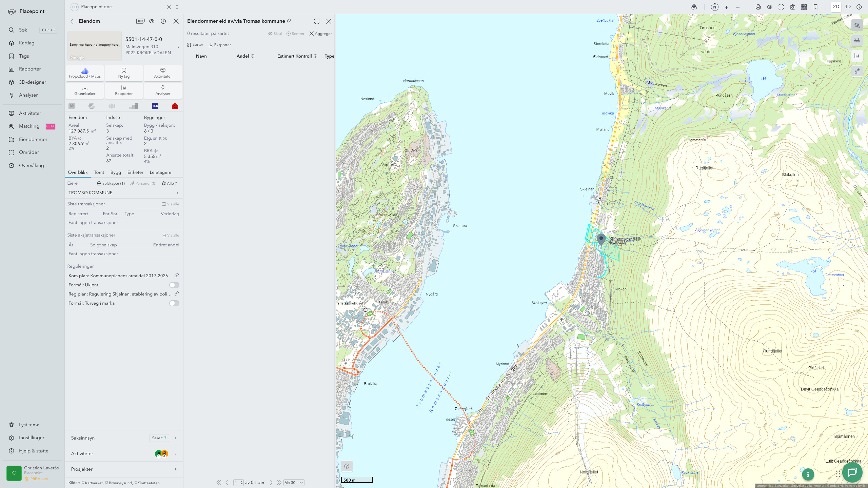Toggle the Formål: Turveg i marka switch
Screen dimensions: 868x488
(174, 303)
